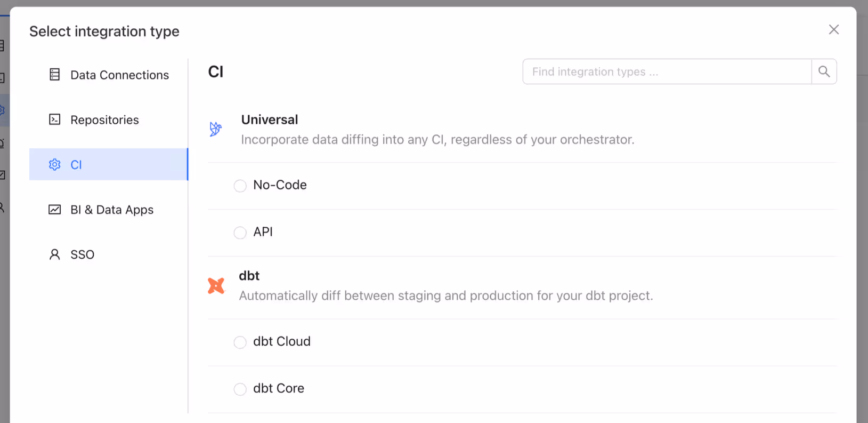The image size is (868, 423).
Task: Click the dbt section heading
Action: (249, 276)
